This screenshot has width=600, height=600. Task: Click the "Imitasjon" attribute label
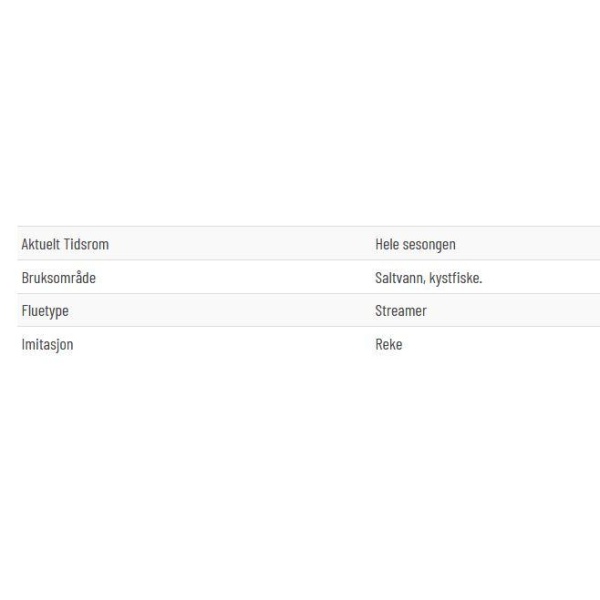(47, 344)
